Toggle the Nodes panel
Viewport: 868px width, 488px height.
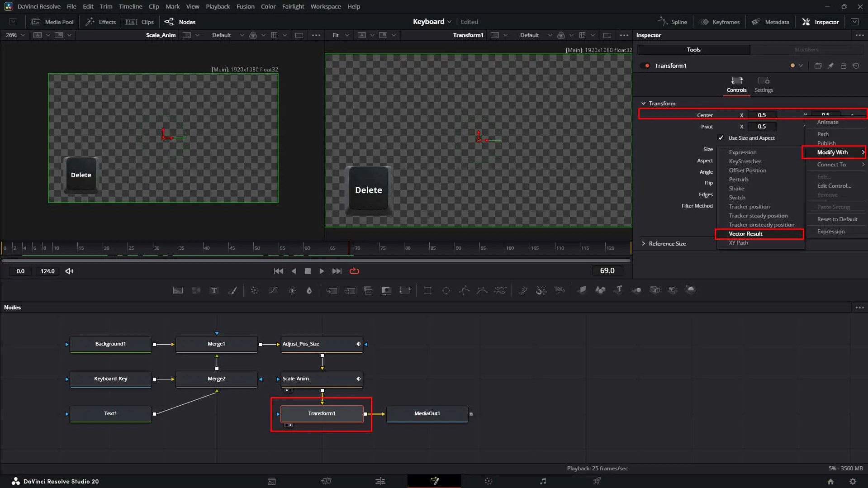click(180, 22)
